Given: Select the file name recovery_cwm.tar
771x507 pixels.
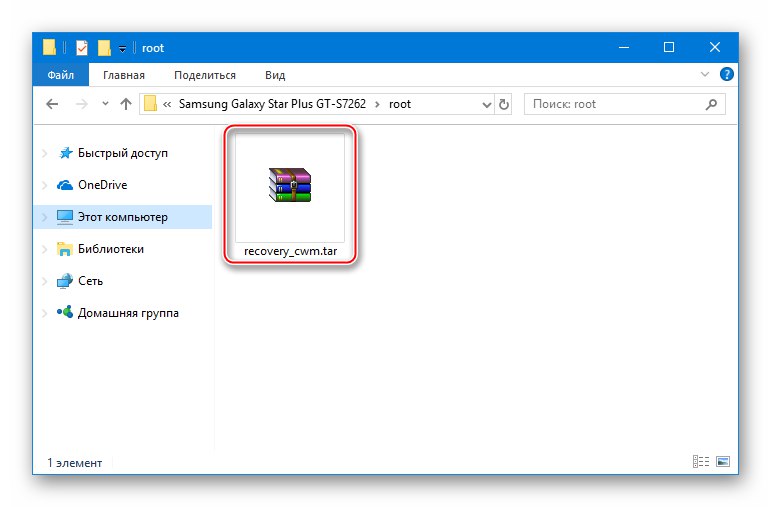Looking at the screenshot, I should coord(290,251).
